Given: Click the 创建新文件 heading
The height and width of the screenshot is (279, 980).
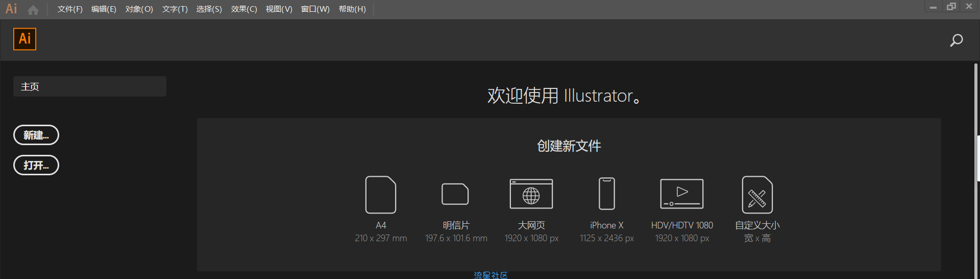Looking at the screenshot, I should [569, 146].
